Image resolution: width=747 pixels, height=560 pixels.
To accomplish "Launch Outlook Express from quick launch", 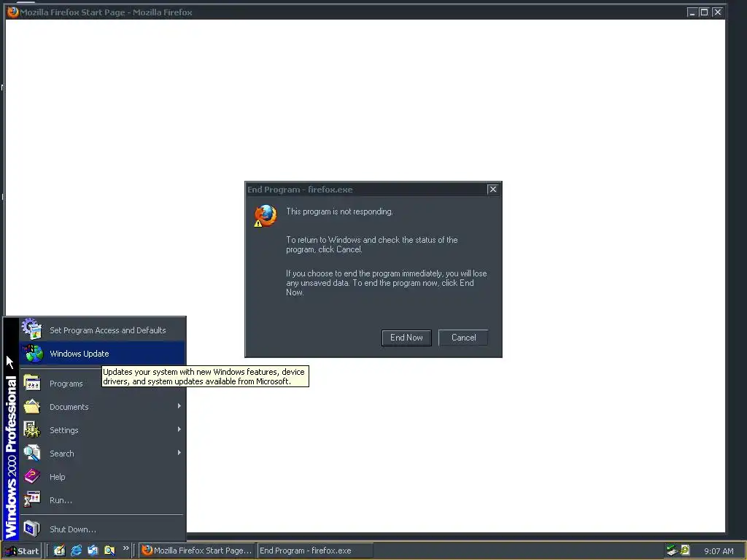I will point(93,551).
